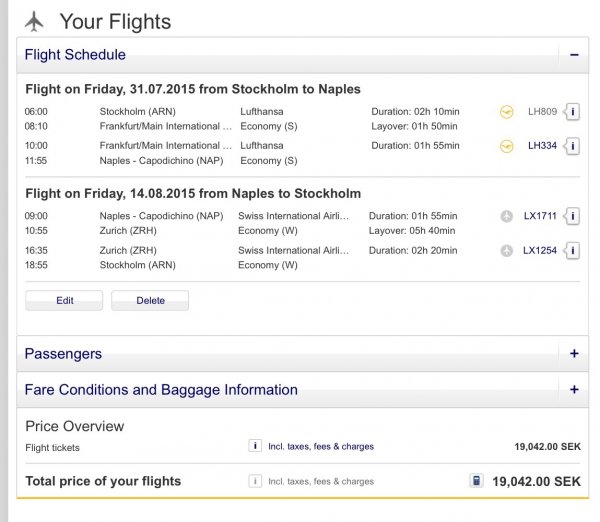
Task: Expand the Passengers section
Action: [574, 353]
